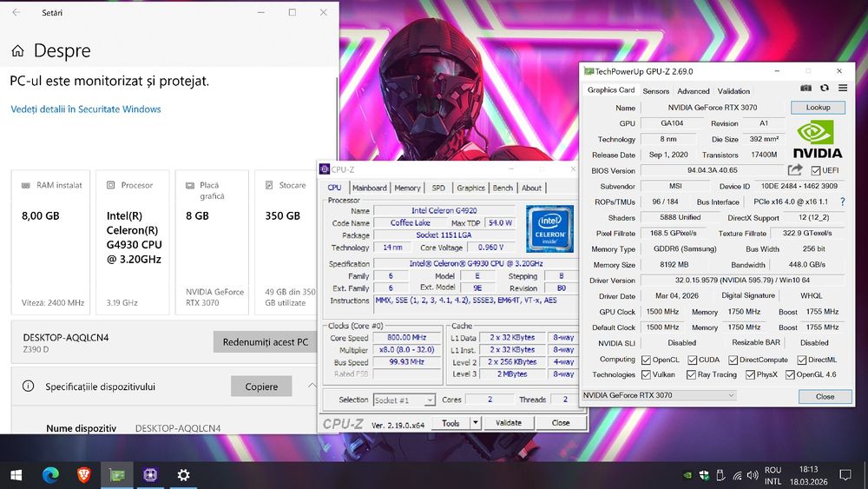Toggle the UEFI checkbox in GPU-Z
868x489 pixels.
tap(816, 170)
